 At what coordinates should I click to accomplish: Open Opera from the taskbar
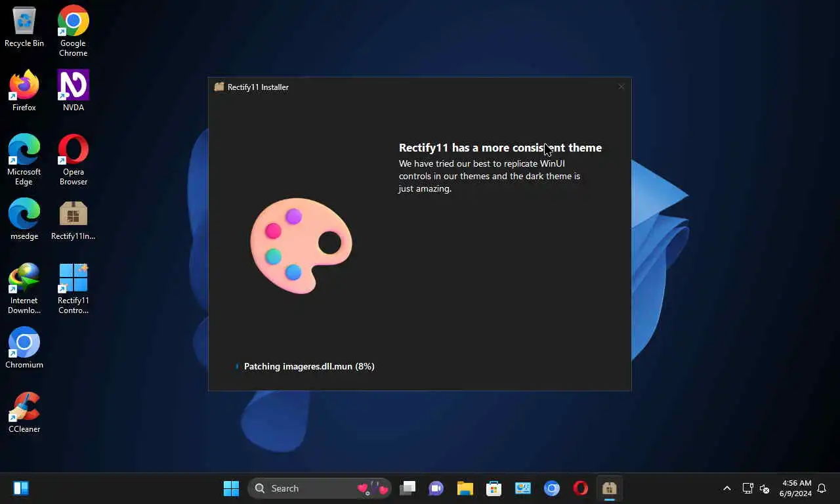pos(581,488)
